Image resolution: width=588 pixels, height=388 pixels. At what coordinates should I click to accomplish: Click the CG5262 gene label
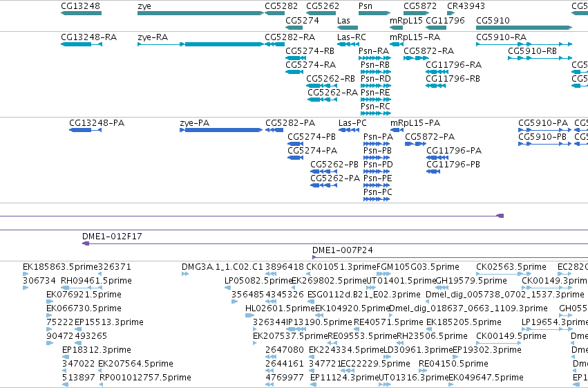(x=323, y=6)
